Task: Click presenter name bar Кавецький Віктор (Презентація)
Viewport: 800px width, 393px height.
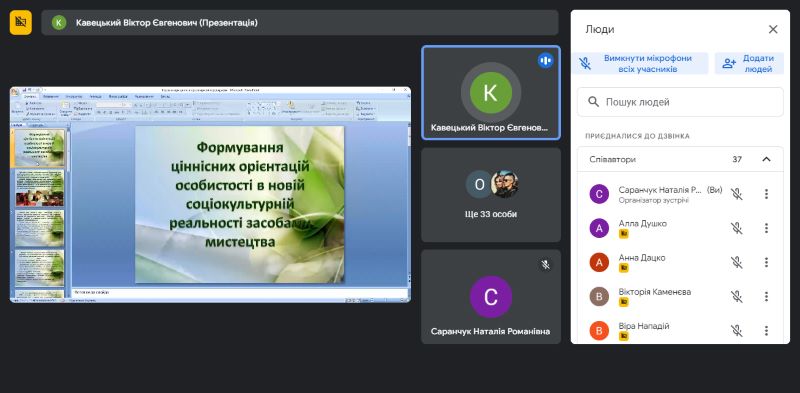Action: tap(299, 22)
